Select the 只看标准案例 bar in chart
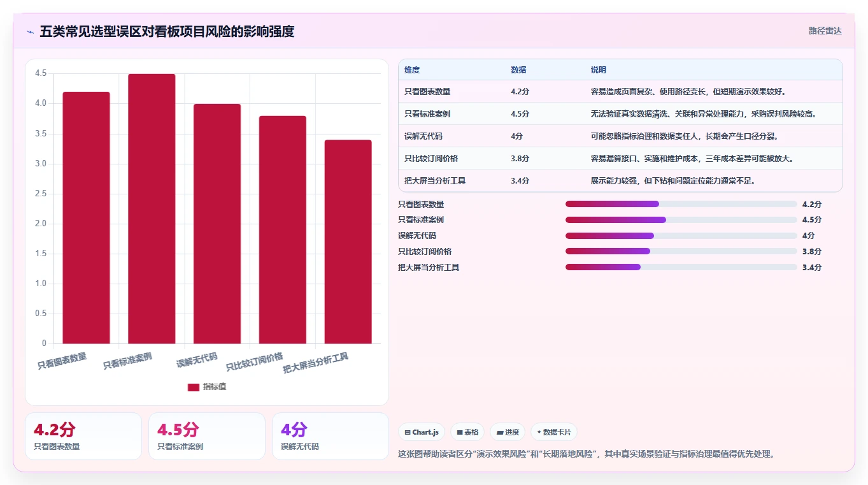The width and height of the screenshot is (868, 485). pyautogui.click(x=152, y=208)
